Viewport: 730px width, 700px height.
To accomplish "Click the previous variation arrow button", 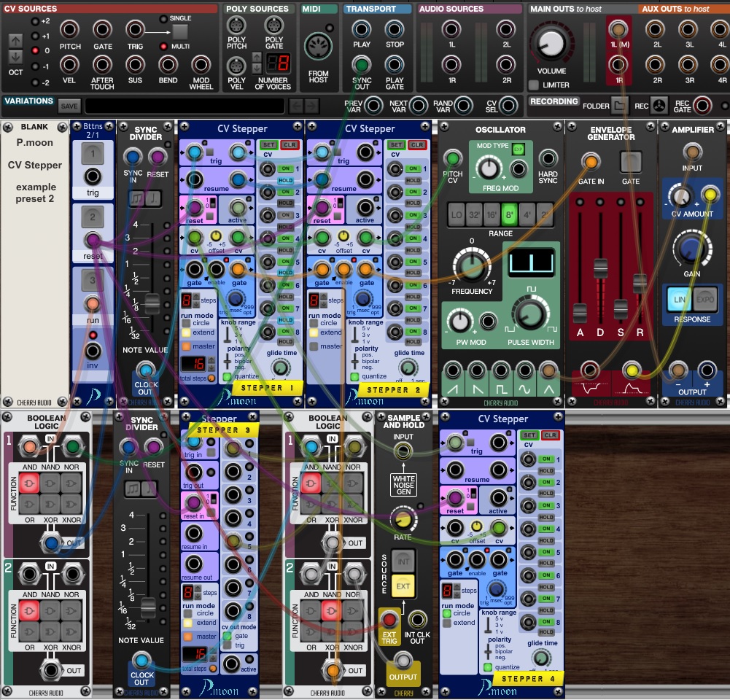I will tap(295, 106).
